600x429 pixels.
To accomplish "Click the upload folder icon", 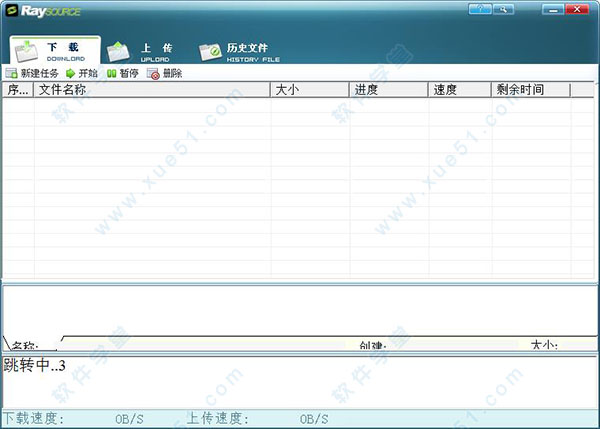I will [118, 52].
